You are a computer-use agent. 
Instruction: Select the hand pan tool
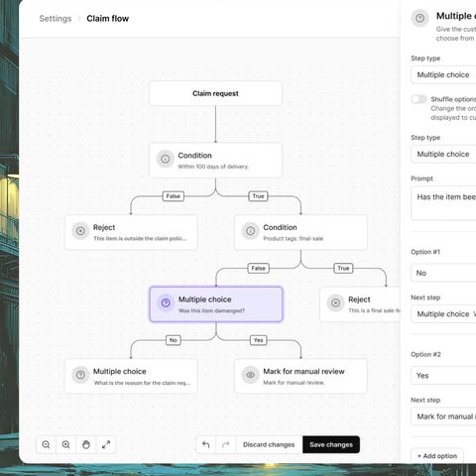point(86,444)
